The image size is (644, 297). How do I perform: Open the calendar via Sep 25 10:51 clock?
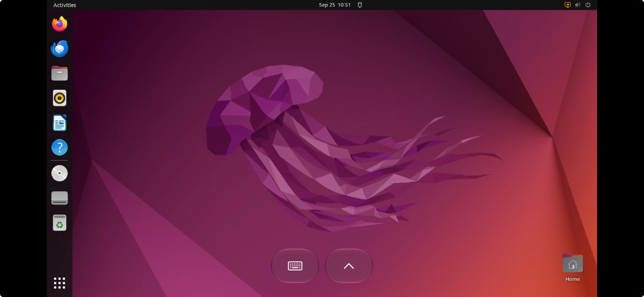pos(334,5)
